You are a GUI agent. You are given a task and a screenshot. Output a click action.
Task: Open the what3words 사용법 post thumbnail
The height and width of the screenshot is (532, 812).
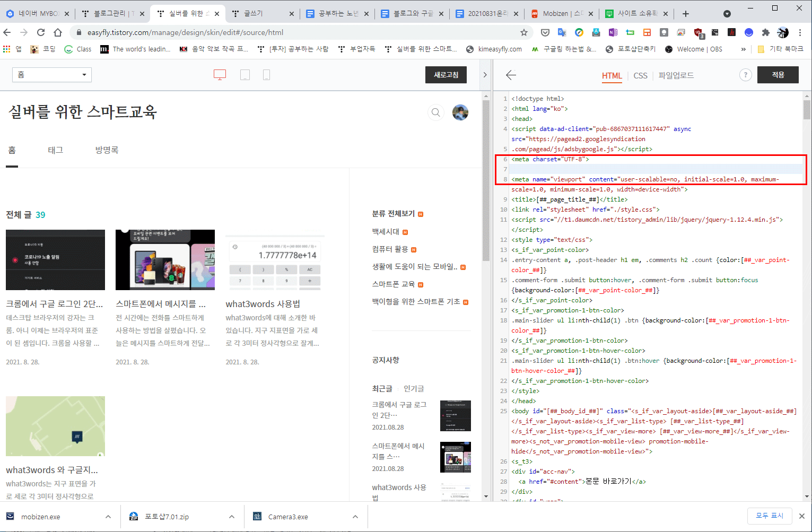pos(275,260)
